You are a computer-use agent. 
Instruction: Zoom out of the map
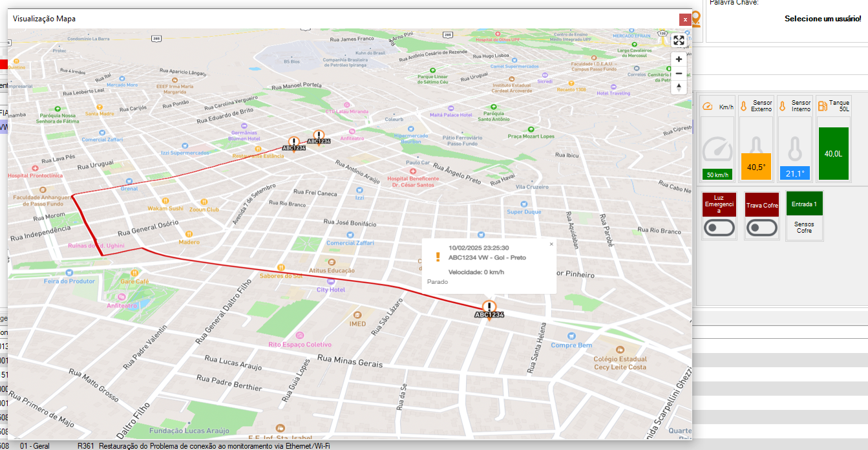coord(679,73)
